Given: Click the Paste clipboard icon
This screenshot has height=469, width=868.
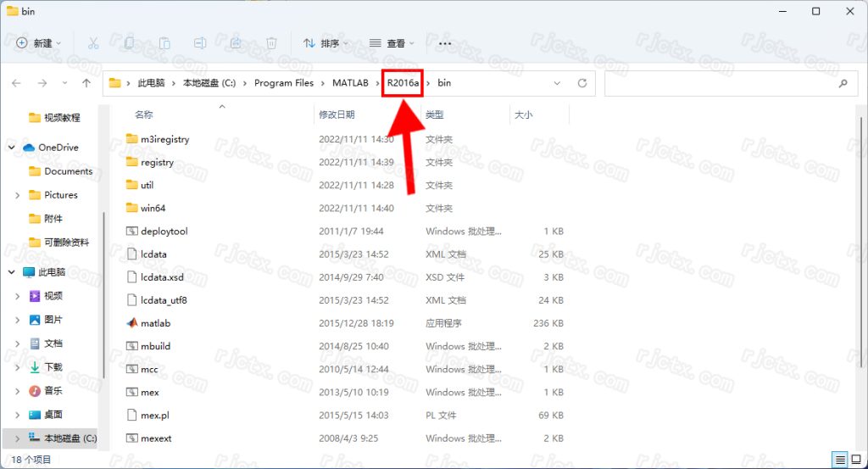Looking at the screenshot, I should [164, 43].
